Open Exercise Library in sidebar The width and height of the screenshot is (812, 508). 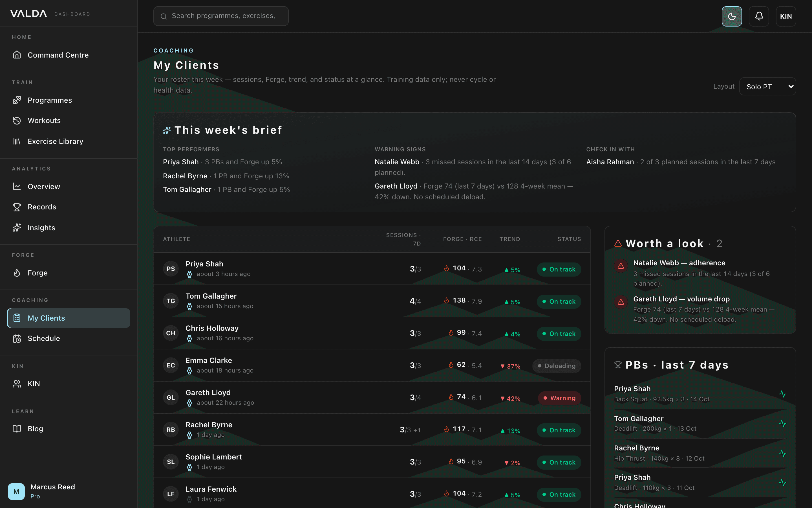69,141
